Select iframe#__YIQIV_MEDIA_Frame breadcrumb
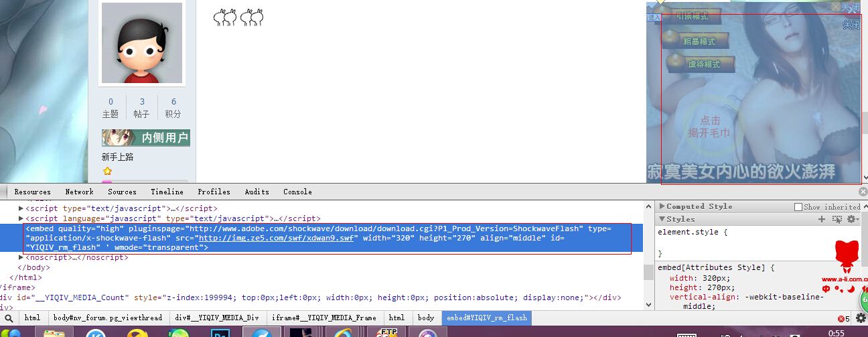 tap(324, 318)
